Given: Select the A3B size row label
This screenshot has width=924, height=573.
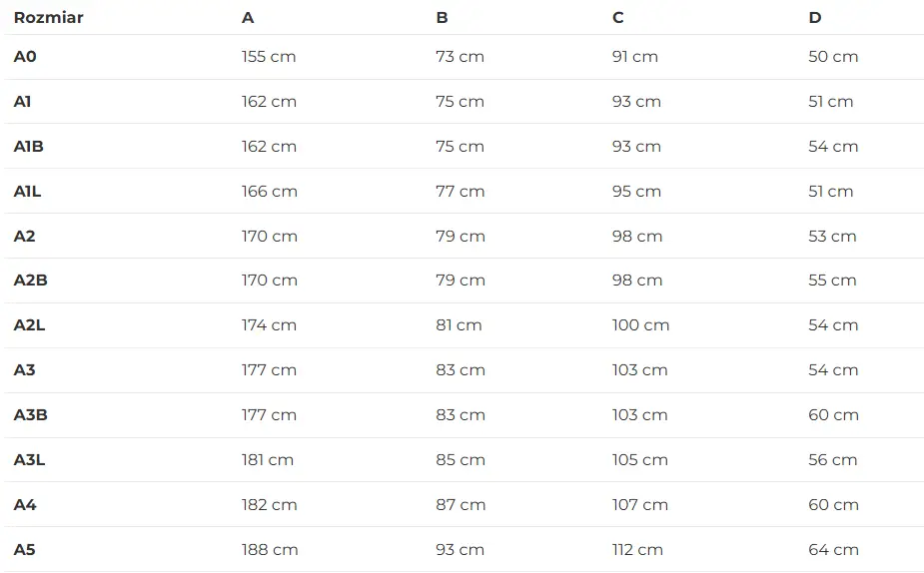Looking at the screenshot, I should point(31,415).
